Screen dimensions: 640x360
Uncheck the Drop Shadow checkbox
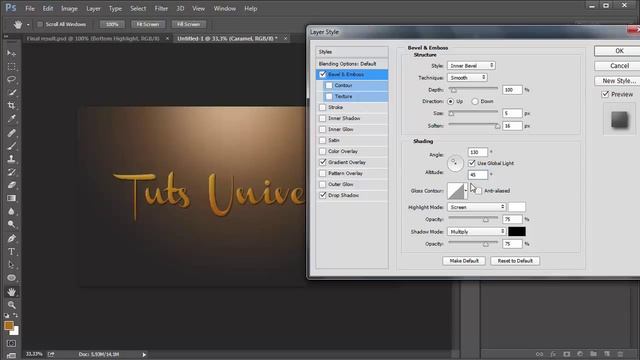click(x=323, y=195)
